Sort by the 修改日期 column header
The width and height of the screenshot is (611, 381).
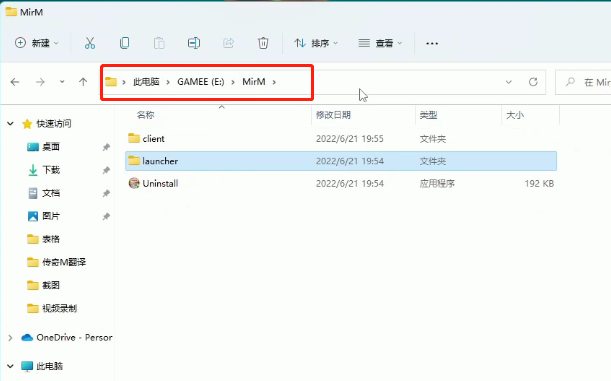pyautogui.click(x=333, y=115)
